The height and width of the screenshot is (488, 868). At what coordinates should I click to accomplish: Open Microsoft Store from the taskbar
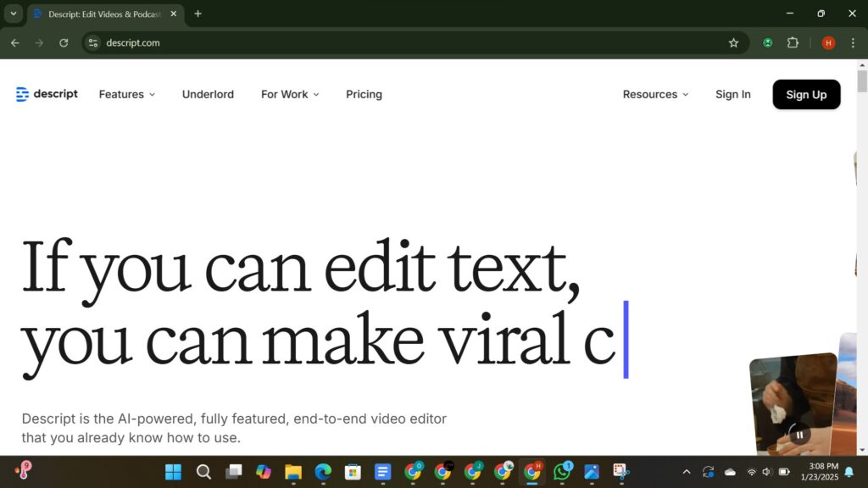coord(353,472)
